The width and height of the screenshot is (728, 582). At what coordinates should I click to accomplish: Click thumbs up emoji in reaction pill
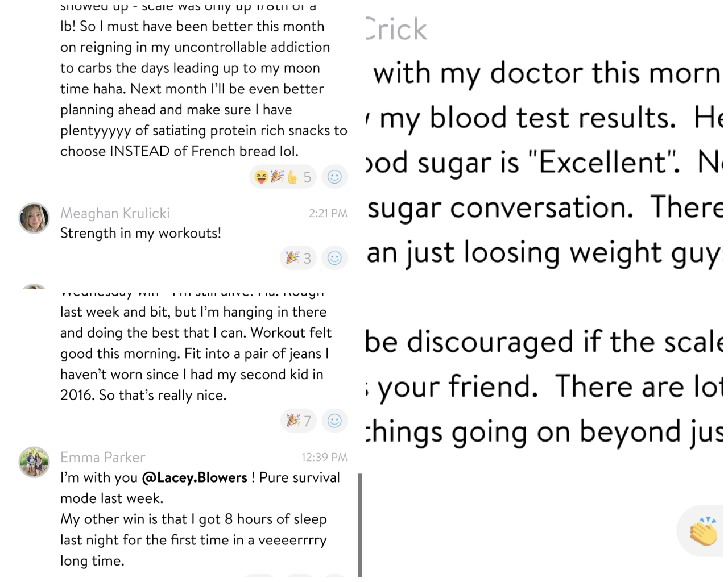292,177
